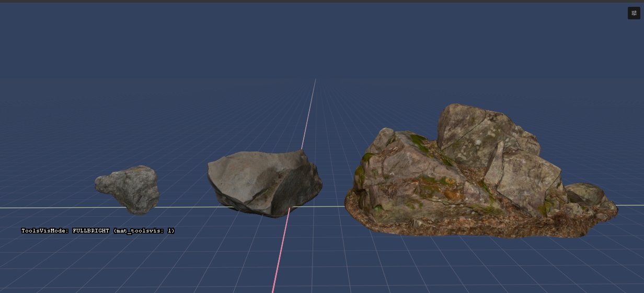Viewport: 644px width, 293px height.
Task: Click the white horizontal axis line at far left
Action: (x=42, y=208)
